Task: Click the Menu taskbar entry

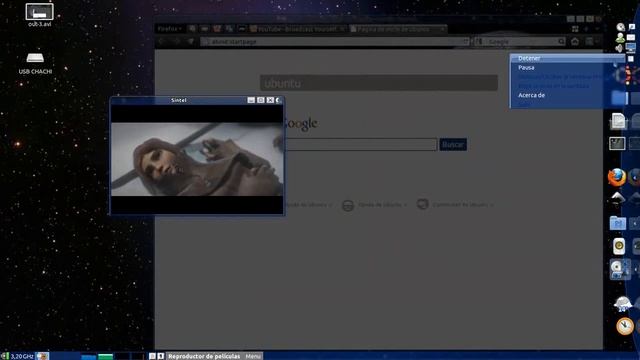Action: click(x=253, y=356)
